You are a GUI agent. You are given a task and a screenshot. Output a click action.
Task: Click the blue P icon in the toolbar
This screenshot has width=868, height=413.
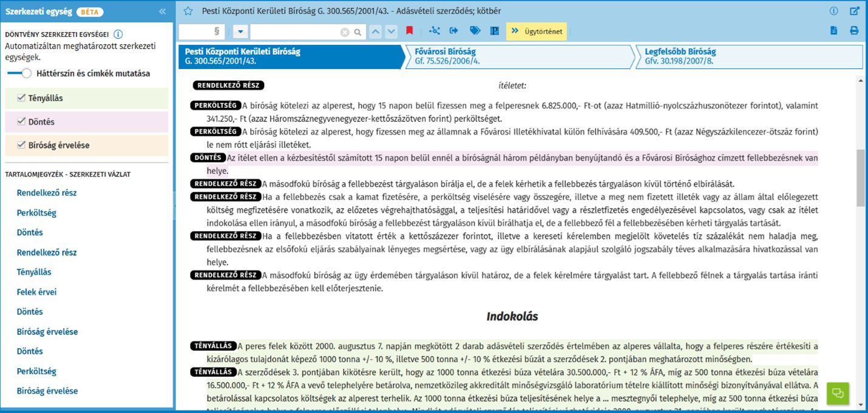[x=495, y=31]
